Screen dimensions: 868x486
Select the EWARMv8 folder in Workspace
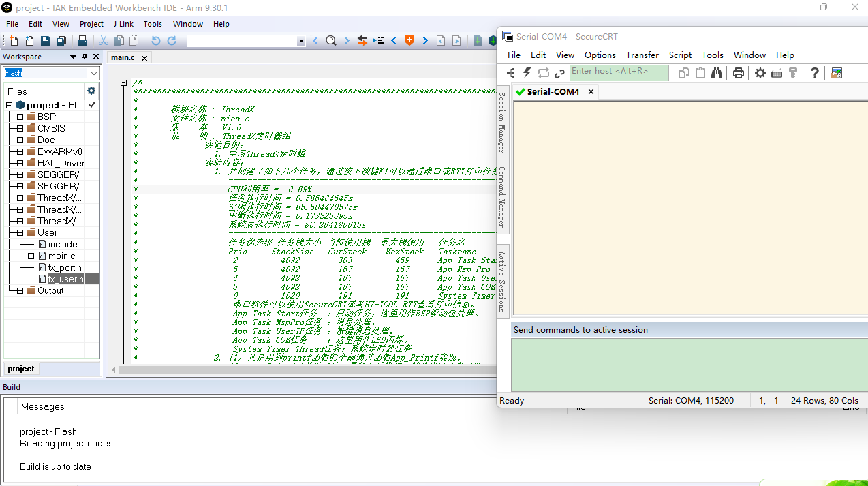click(60, 151)
